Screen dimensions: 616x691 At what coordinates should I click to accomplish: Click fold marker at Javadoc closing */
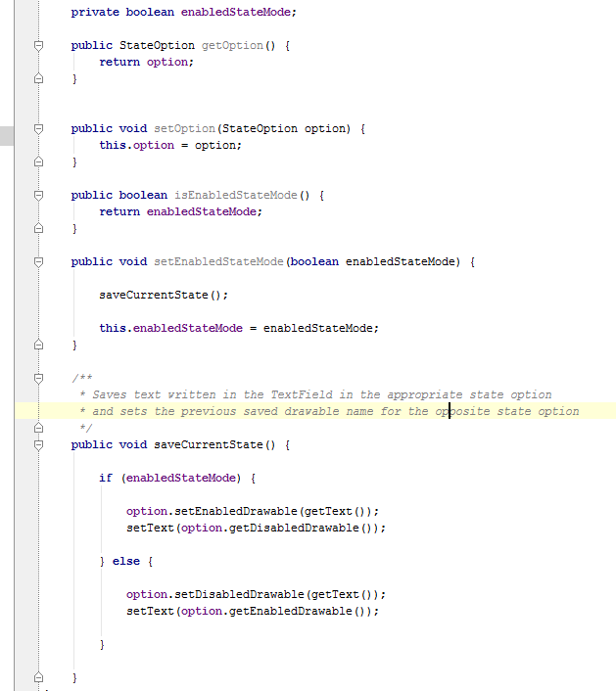click(39, 428)
